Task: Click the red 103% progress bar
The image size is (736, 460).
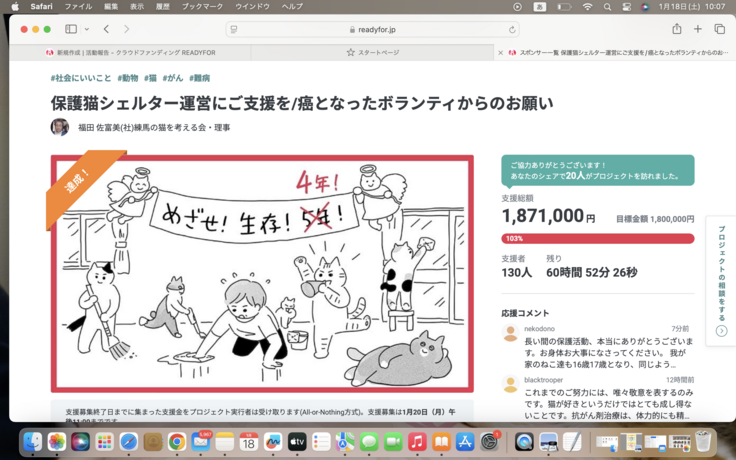Action: pyautogui.click(x=597, y=239)
